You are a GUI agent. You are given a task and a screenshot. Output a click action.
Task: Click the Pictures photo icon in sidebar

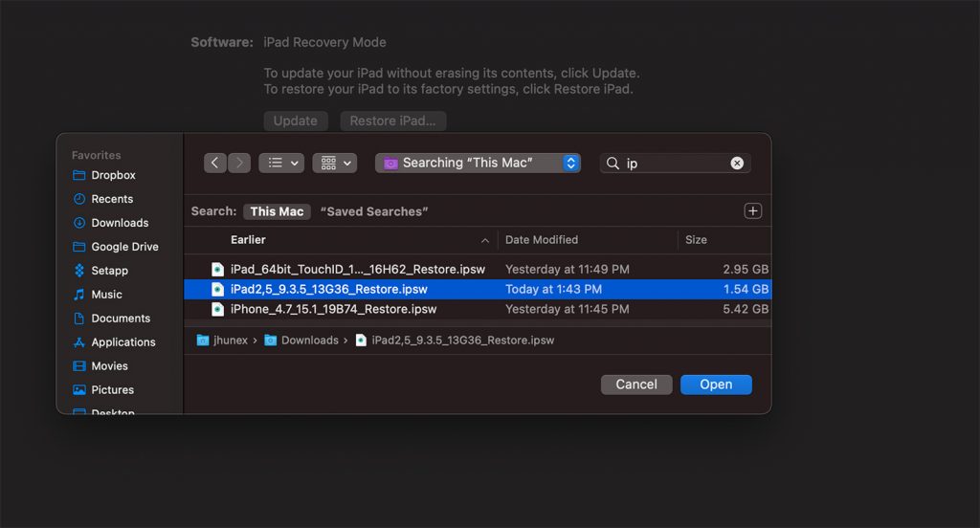(x=78, y=390)
